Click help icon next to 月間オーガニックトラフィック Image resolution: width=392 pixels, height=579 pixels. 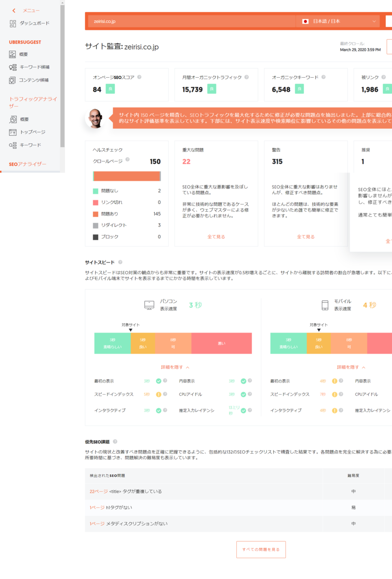[246, 77]
